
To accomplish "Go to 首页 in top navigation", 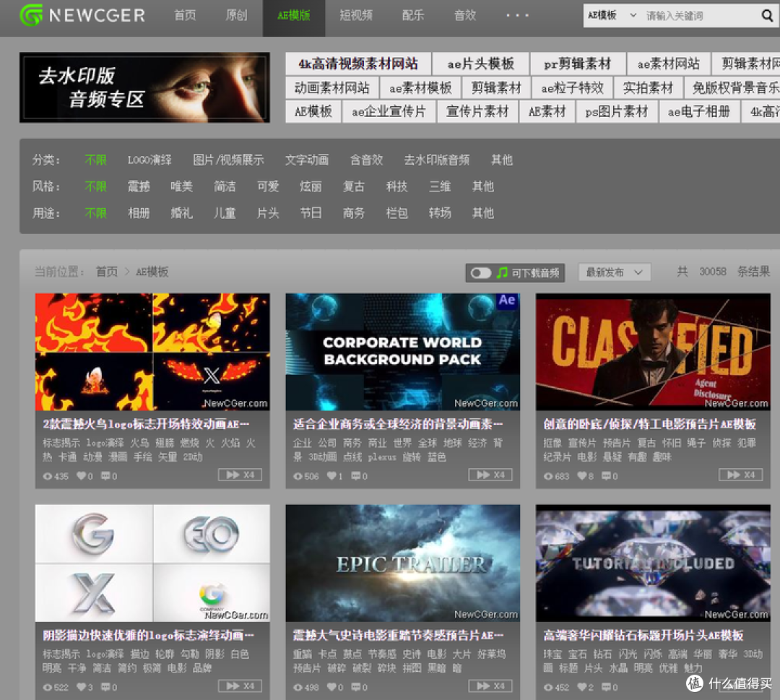I will point(185,15).
